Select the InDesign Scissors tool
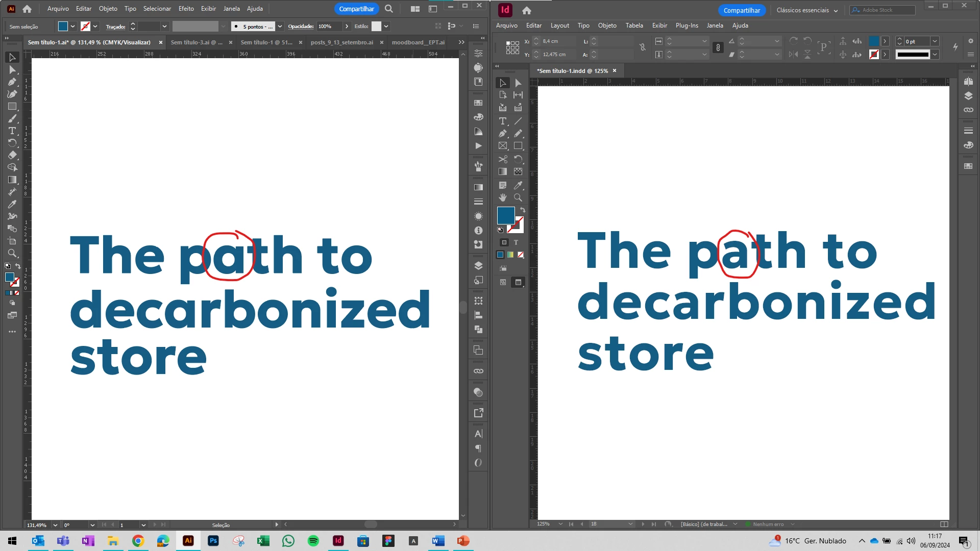 click(503, 159)
